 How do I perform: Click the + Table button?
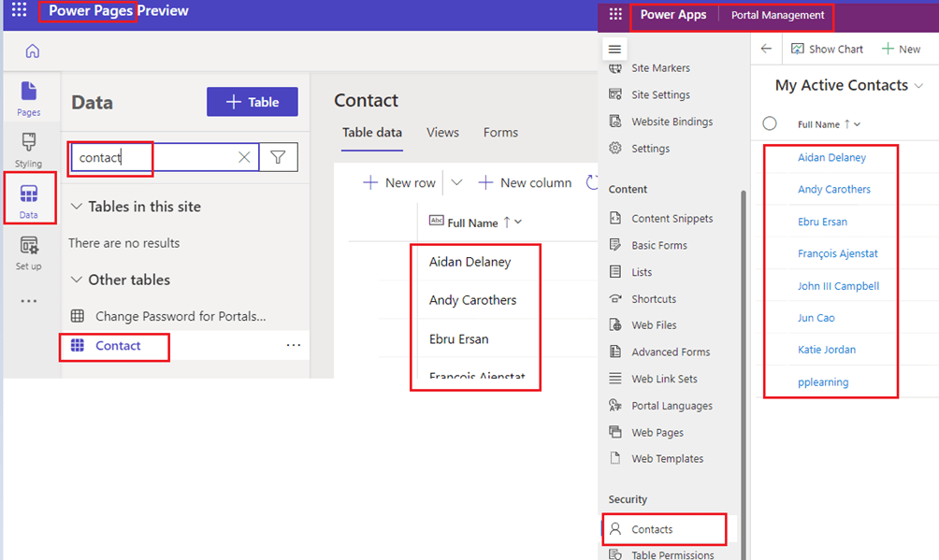[x=252, y=102]
